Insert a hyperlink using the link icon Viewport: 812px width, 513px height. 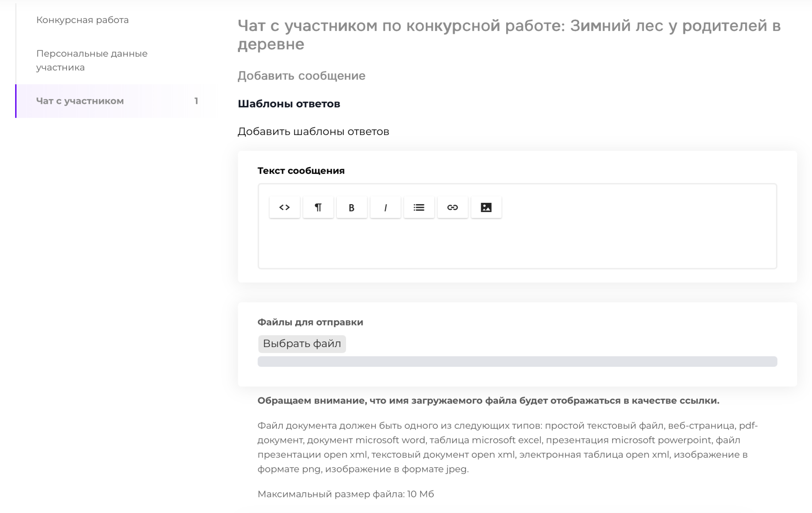tap(453, 207)
